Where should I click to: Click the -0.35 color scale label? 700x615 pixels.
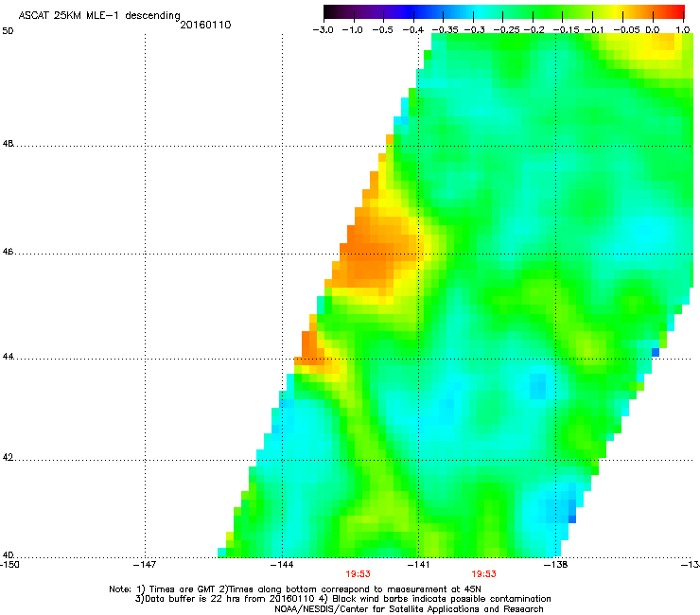445,30
